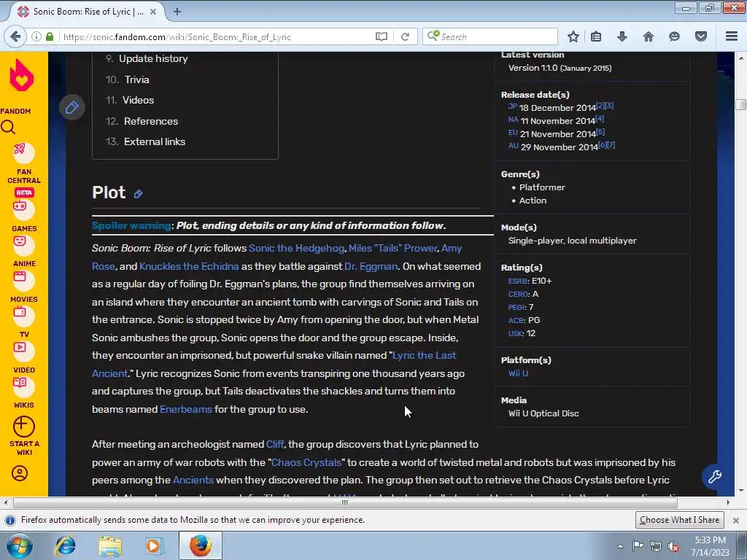Edit the Plot section via pencil icon
Screen dimensions: 747x560
pyautogui.click(x=138, y=194)
